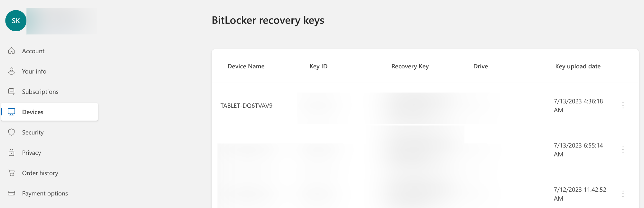The width and height of the screenshot is (644, 208).
Task: Open more options for TABLET-DQ6TVAV9 key
Action: pos(623,105)
